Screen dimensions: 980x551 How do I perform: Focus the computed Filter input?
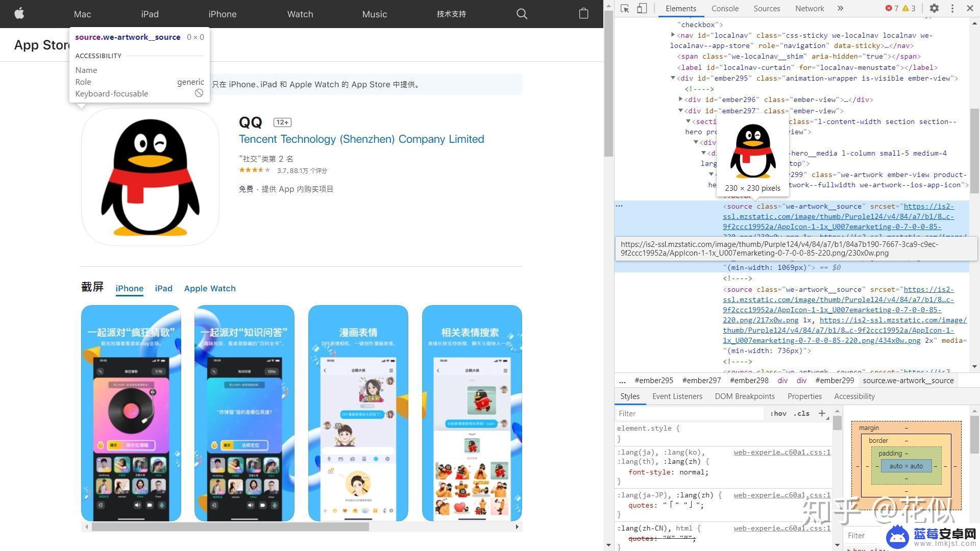tap(863, 535)
